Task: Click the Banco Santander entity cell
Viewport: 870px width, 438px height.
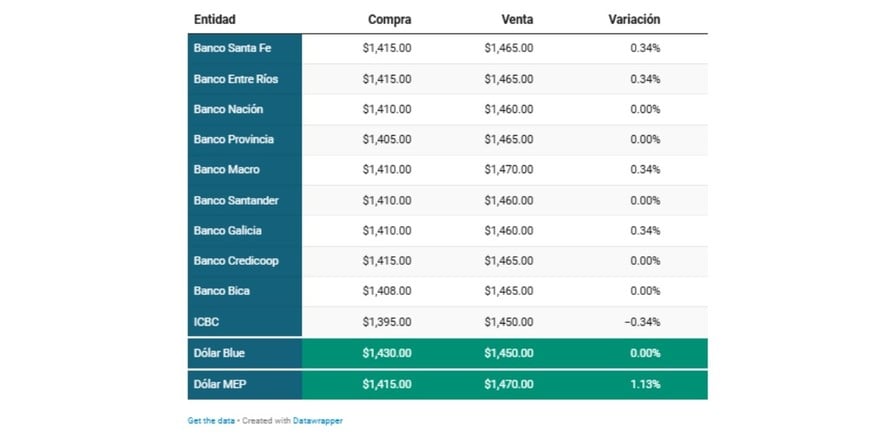Action: 236,200
